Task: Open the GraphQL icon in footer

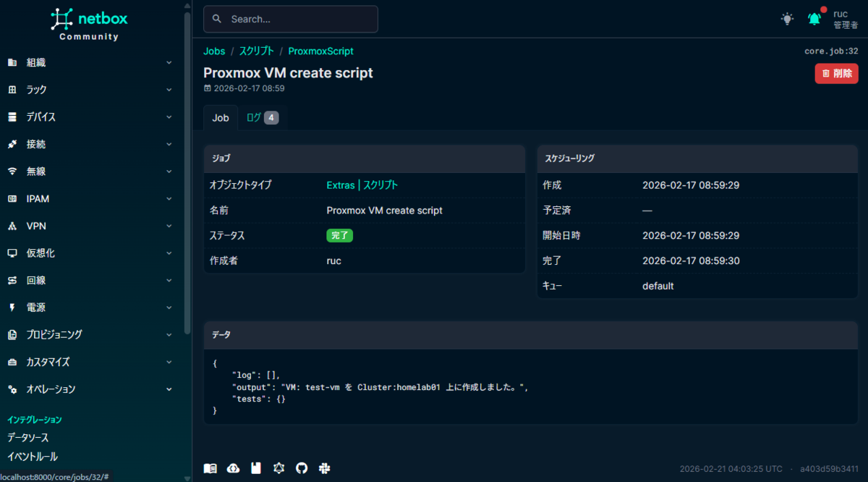Action: (278, 468)
